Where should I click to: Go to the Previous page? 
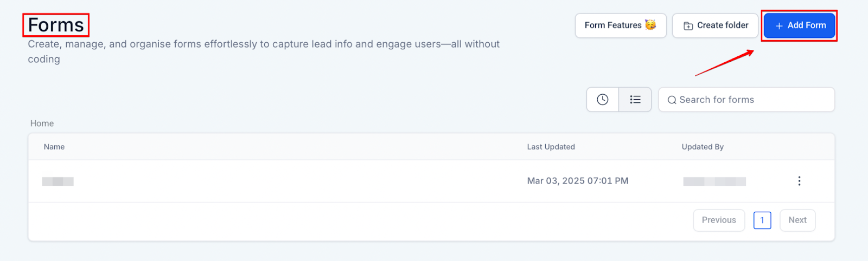719,220
